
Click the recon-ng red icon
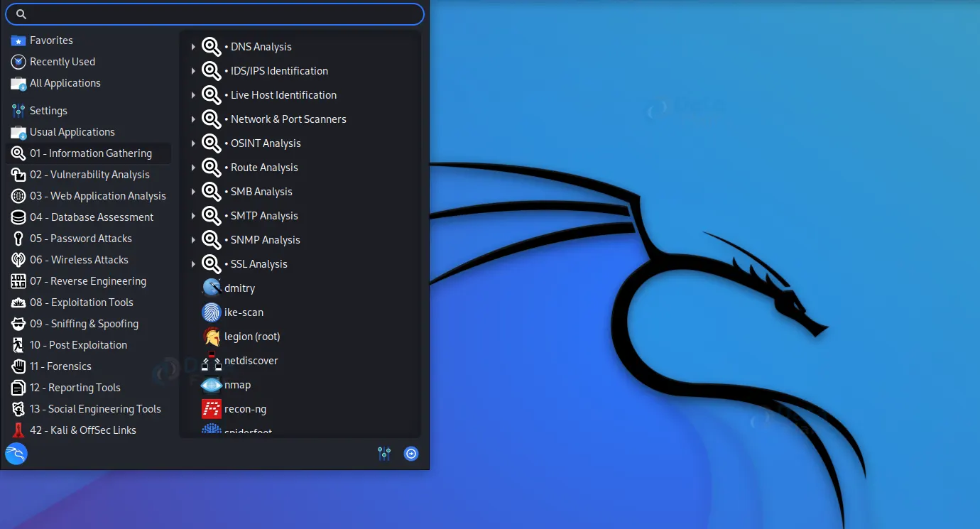(212, 409)
